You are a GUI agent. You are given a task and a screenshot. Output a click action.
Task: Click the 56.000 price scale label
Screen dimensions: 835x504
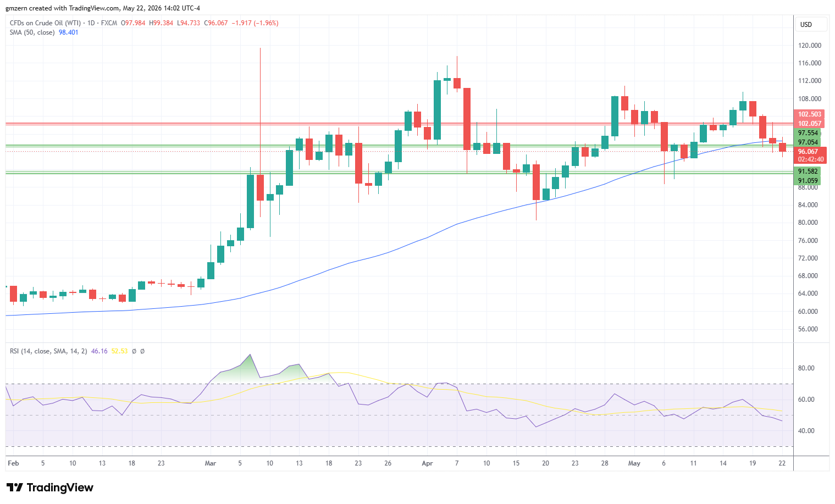tap(808, 329)
